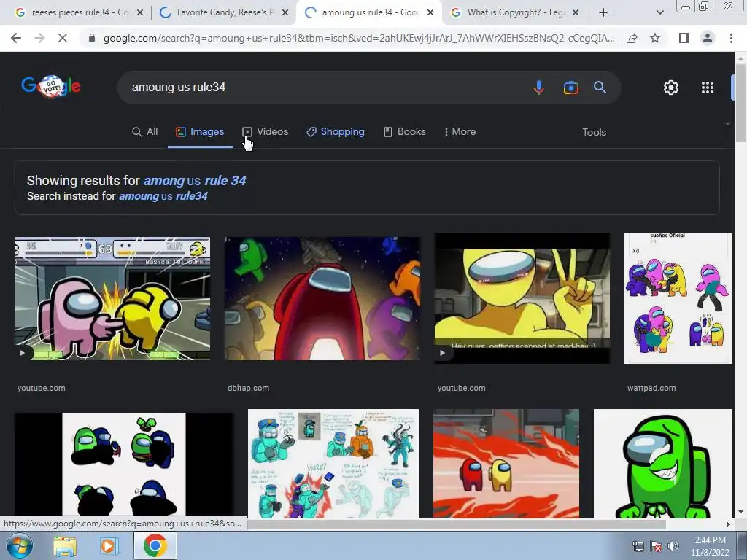Close the reeses pieces rule34 tab
Image resolution: width=747 pixels, height=560 pixels.
[x=140, y=13]
